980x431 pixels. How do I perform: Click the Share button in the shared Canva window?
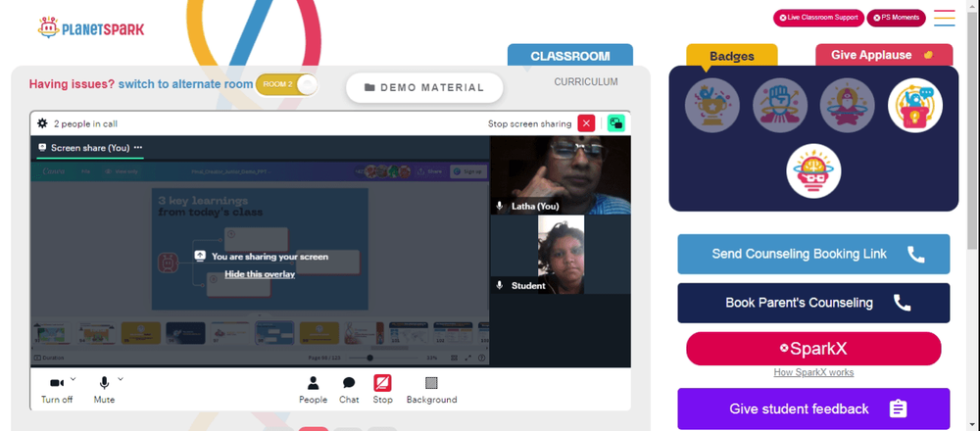click(430, 171)
